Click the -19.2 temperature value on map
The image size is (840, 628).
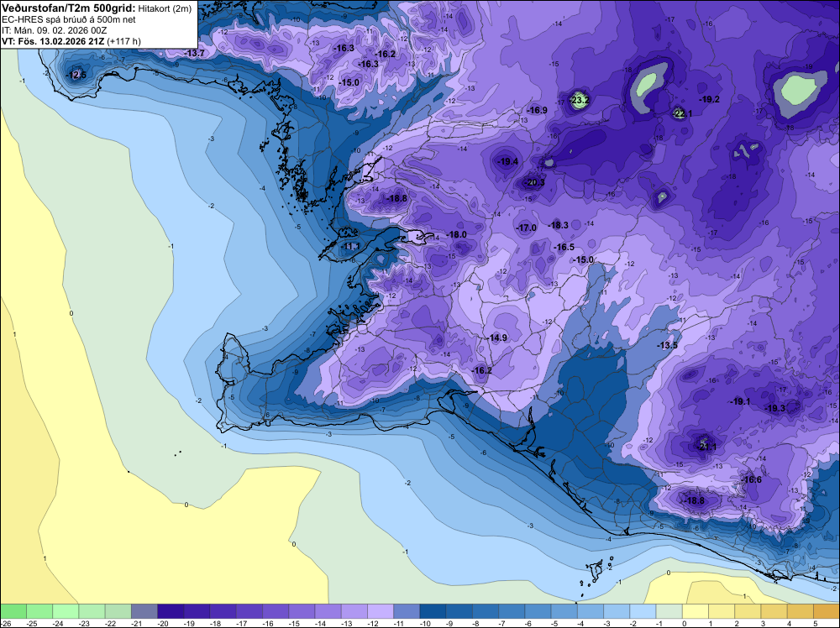tap(709, 100)
